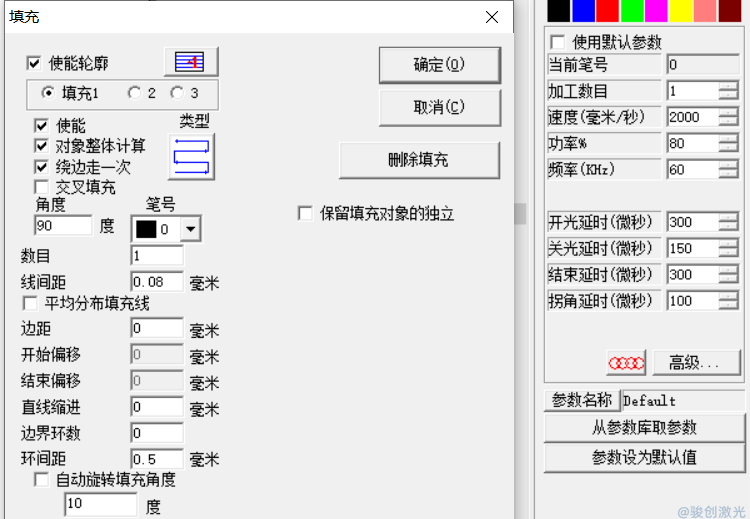Click the 删除填充 button

[x=419, y=160]
